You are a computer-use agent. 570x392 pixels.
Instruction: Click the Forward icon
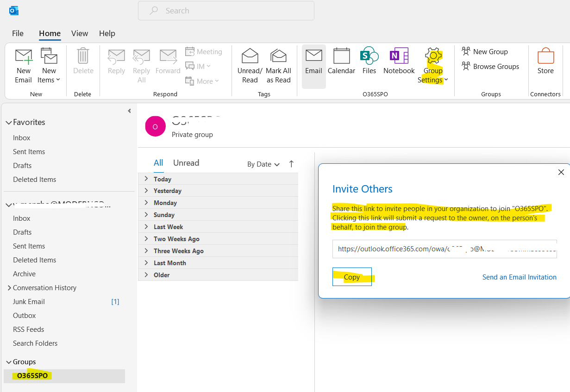click(x=168, y=56)
